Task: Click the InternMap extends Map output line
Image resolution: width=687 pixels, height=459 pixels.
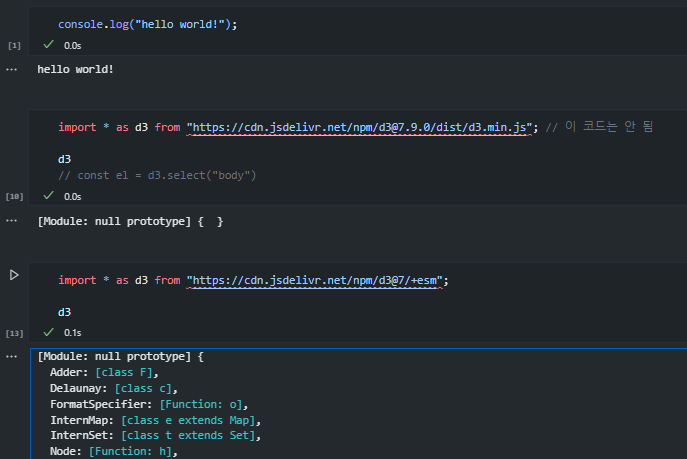Action: tap(156, 420)
